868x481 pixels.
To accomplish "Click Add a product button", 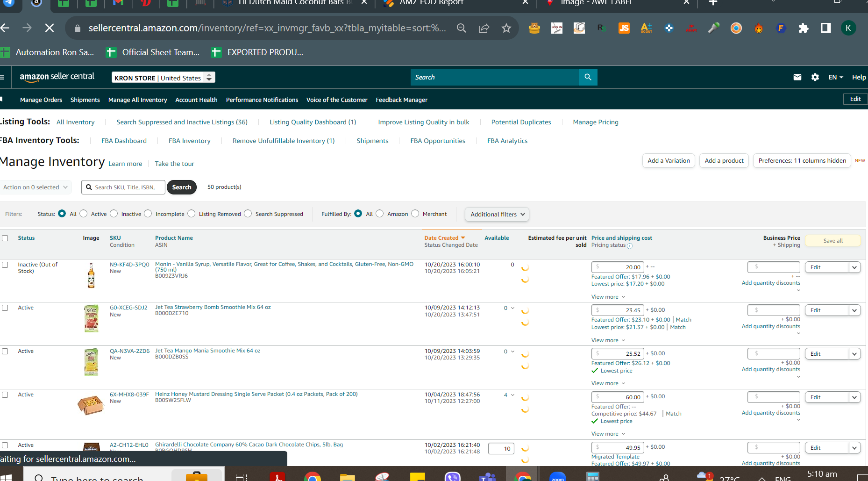I will tap(724, 160).
